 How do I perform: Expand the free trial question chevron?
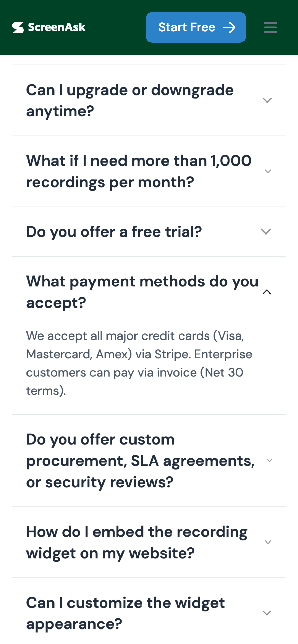[x=266, y=232]
